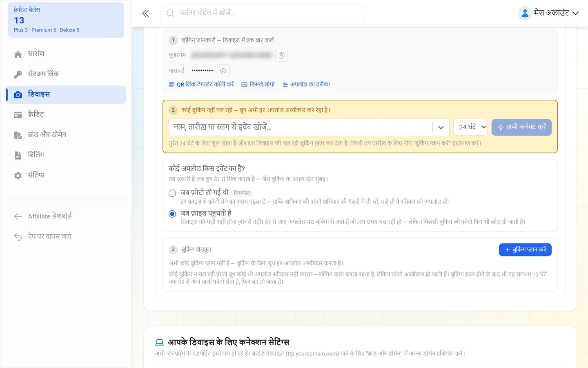
Task: Reveal the password with the eye icon
Action: tap(223, 71)
